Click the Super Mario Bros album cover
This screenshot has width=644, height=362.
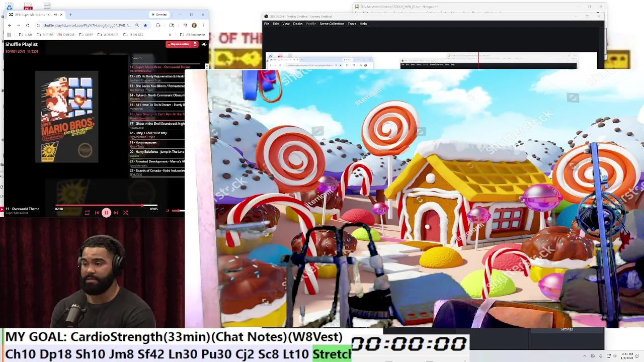pyautogui.click(x=67, y=117)
